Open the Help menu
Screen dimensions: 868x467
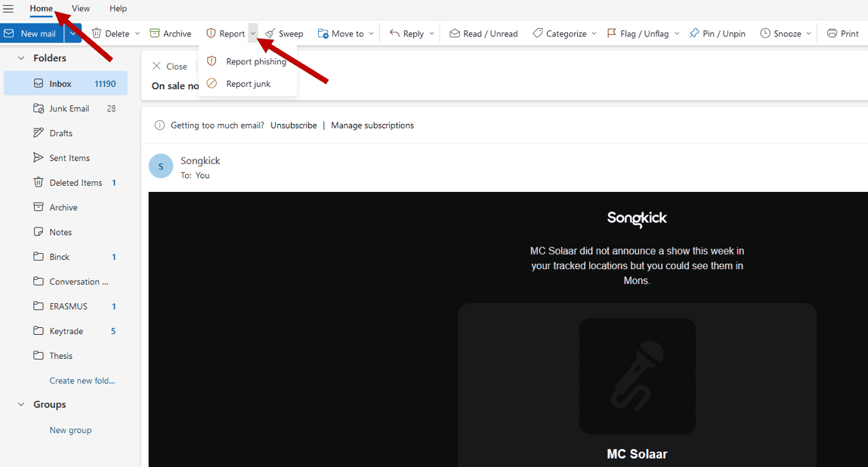(118, 8)
